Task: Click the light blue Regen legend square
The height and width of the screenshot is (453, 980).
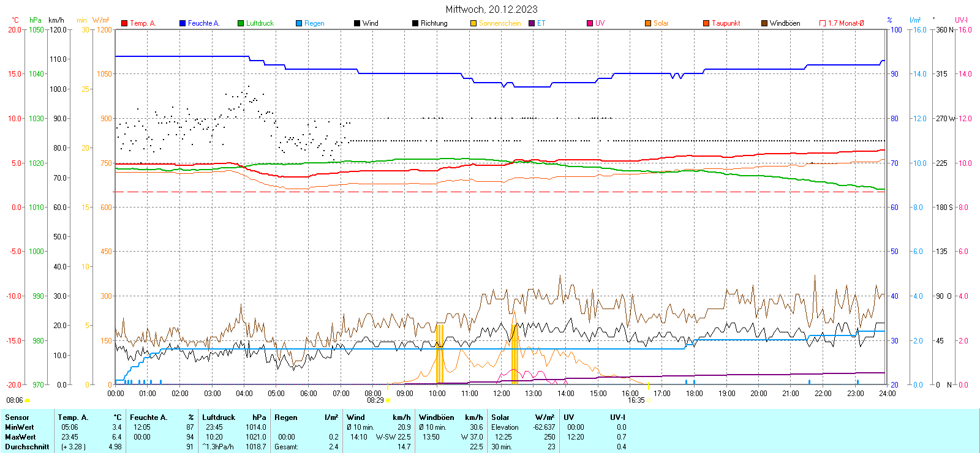Action: (299, 23)
